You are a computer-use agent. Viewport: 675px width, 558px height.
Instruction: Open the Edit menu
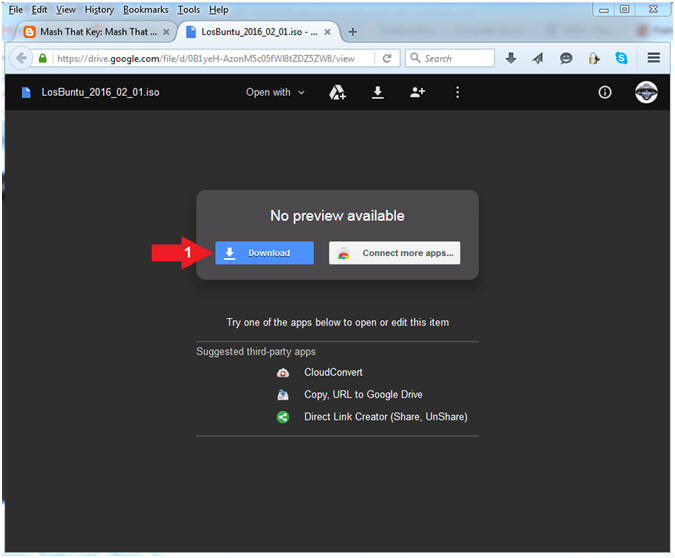point(39,9)
